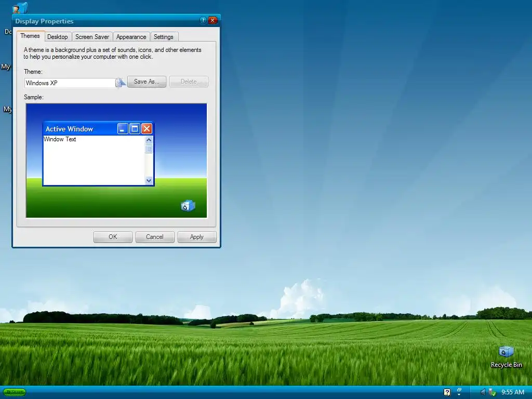Click the Save As... button
The width and height of the screenshot is (532, 399).
(147, 82)
